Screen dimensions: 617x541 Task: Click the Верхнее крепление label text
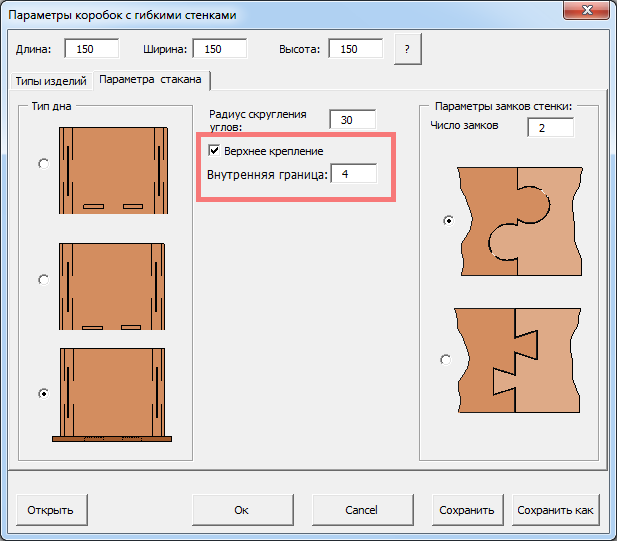click(273, 151)
